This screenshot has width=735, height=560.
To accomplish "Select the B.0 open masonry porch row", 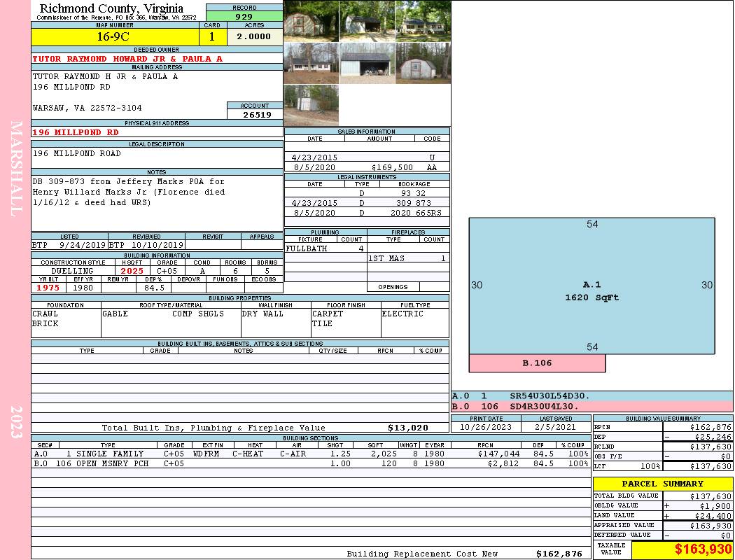I will [x=309, y=463].
